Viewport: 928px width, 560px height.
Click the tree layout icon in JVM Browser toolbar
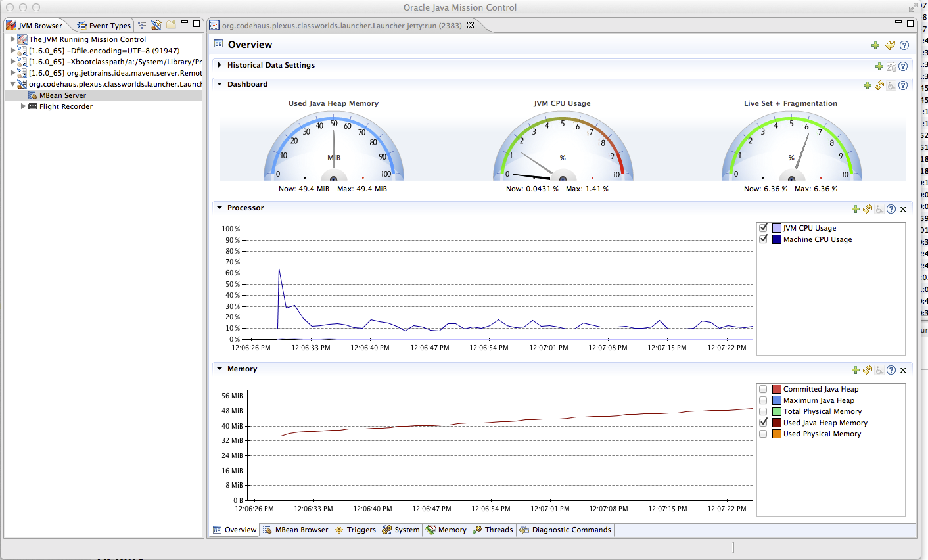(x=142, y=25)
